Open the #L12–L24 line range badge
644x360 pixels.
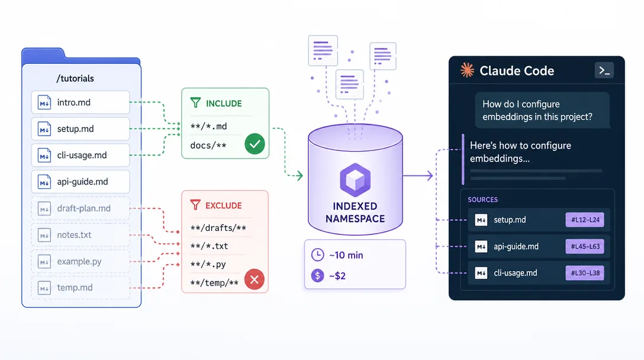585,220
